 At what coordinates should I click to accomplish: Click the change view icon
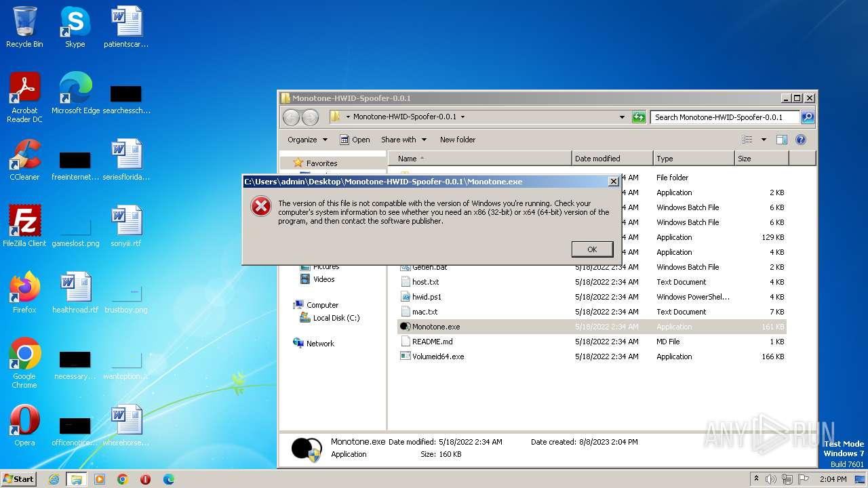tap(747, 140)
